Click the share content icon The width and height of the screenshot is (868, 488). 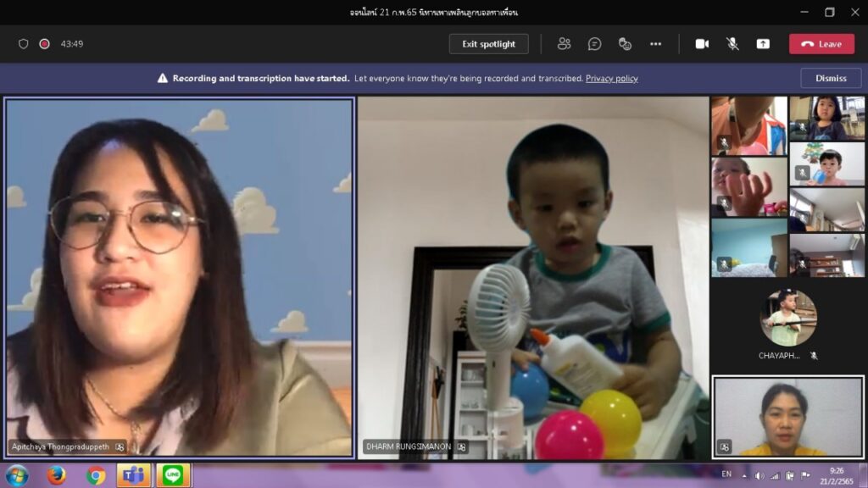[x=763, y=44]
